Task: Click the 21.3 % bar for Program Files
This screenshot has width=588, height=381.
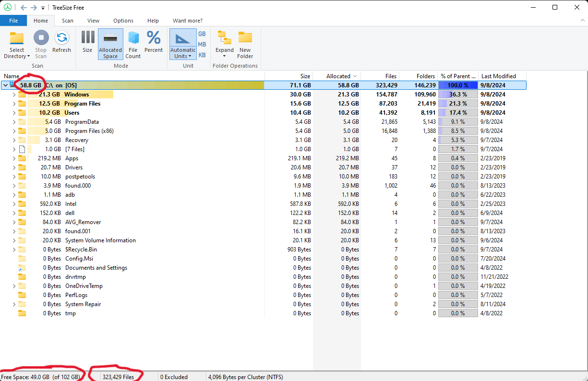Action: coord(458,104)
